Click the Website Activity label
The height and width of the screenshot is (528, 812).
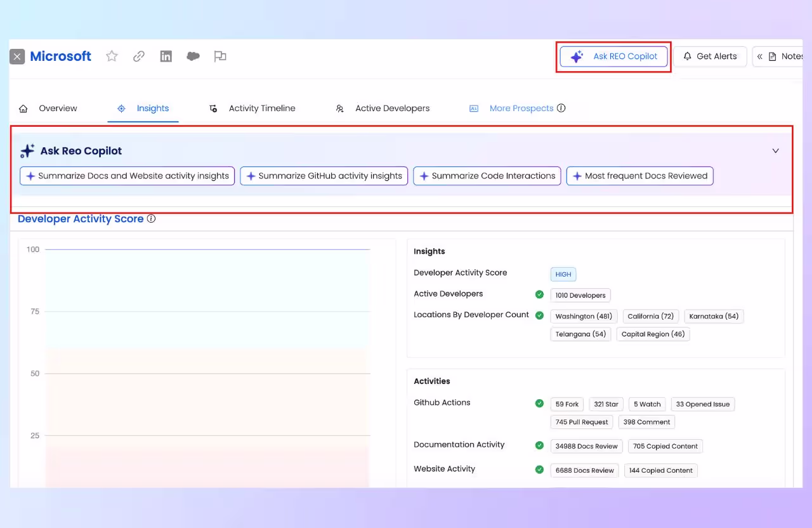click(x=445, y=469)
